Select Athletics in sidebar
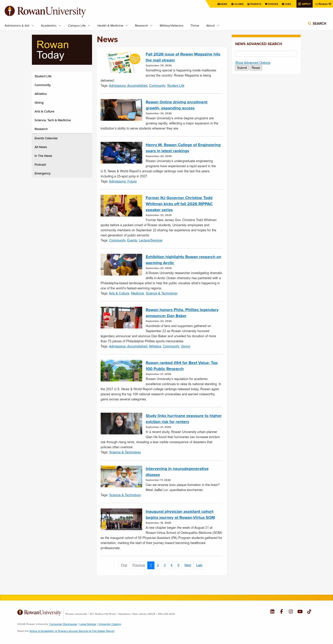The width and height of the screenshot is (333, 644). coord(62,94)
